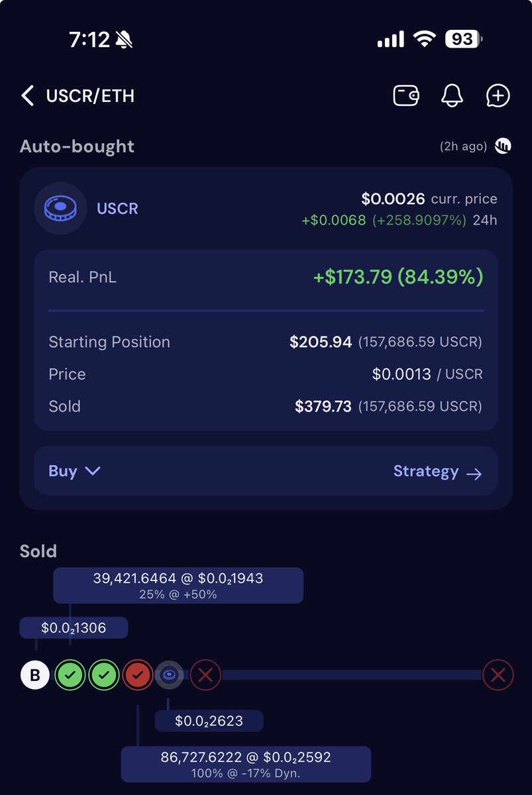Viewport: 532px width, 795px height.
Task: Tap the chevron next to Buy
Action: (93, 471)
